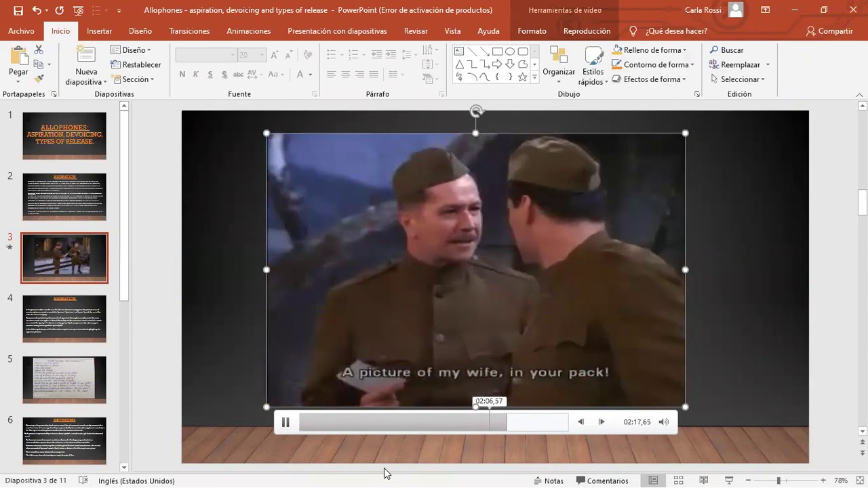Select slide 5 thumbnail
Screen dimensions: 868x488
click(64, 380)
